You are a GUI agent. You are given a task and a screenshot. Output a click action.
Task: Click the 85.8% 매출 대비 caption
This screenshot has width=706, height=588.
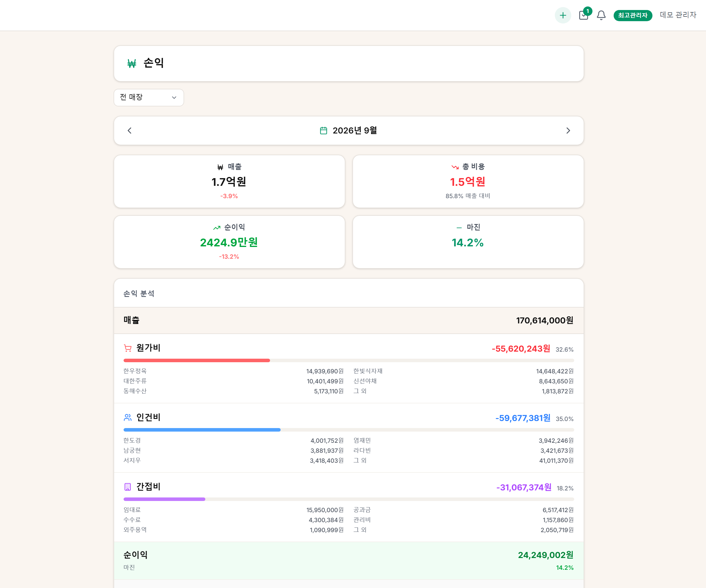pos(468,196)
